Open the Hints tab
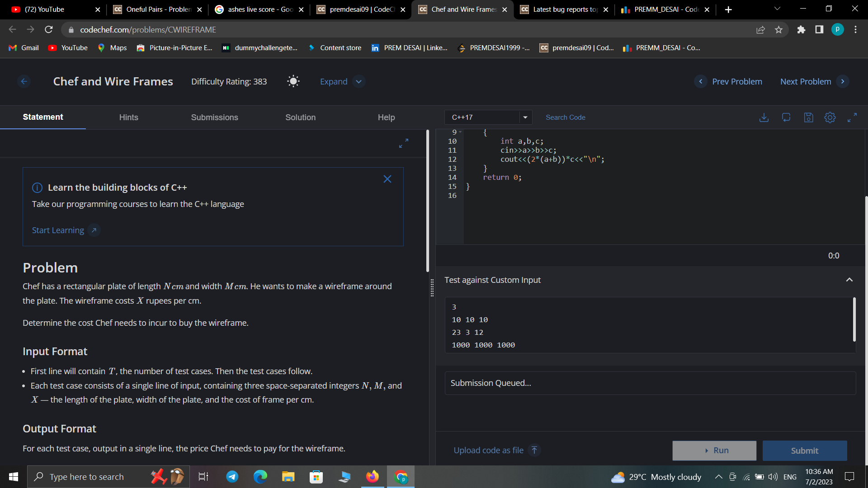Viewport: 868px width, 488px height. click(128, 117)
